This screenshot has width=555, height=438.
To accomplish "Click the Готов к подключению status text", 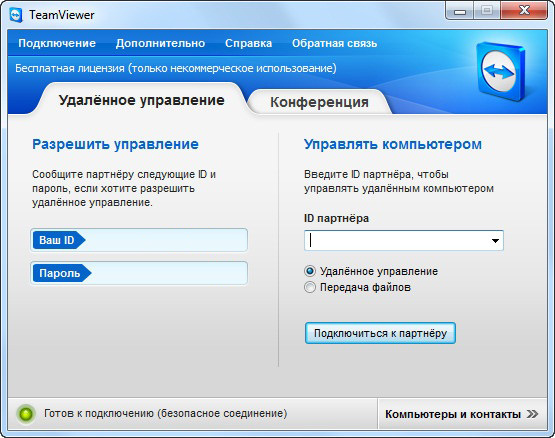I will pos(166,414).
